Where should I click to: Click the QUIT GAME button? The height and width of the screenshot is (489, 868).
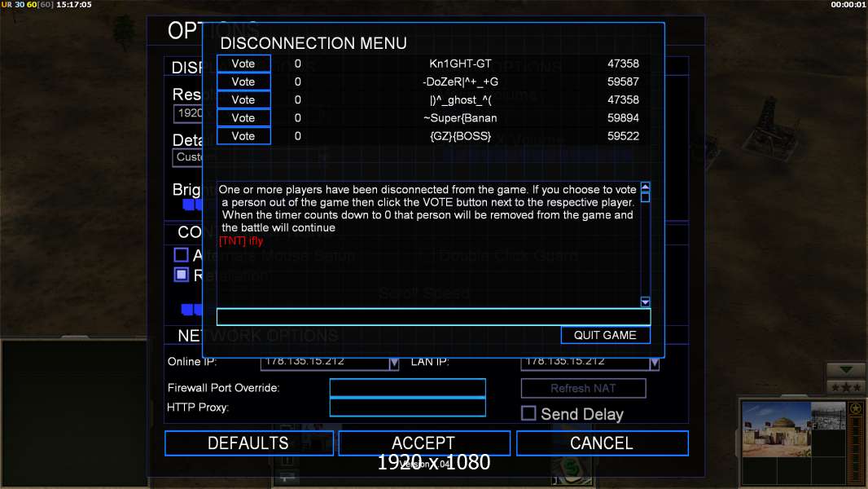[x=605, y=335]
